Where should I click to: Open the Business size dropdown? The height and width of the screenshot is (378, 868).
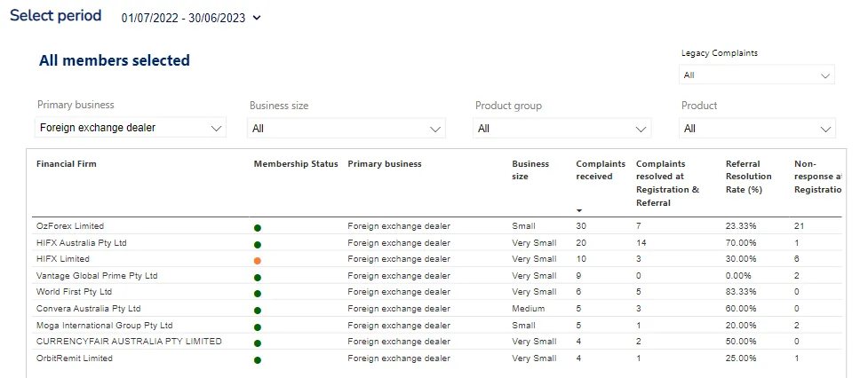point(346,129)
